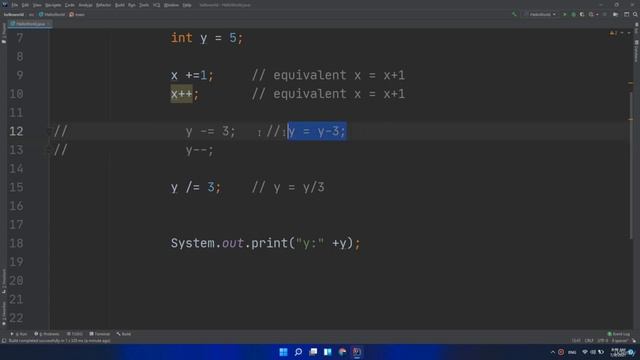
Task: Click the Debug bug icon
Action: [x=573, y=14]
